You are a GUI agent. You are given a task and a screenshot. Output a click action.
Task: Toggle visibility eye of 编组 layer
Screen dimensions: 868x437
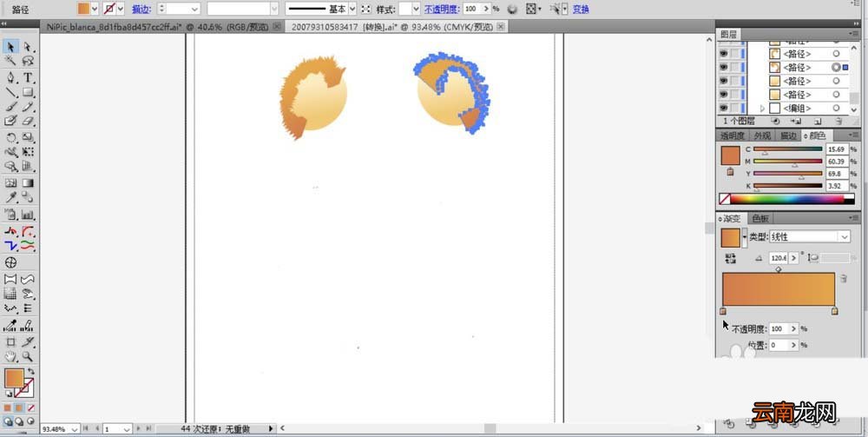(724, 108)
